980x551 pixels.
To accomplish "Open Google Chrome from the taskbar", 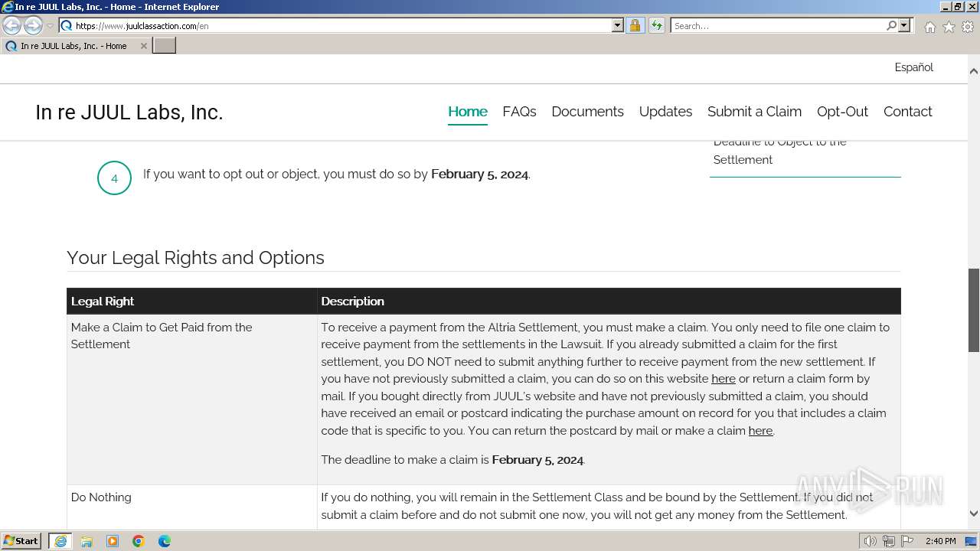I will 139,541.
